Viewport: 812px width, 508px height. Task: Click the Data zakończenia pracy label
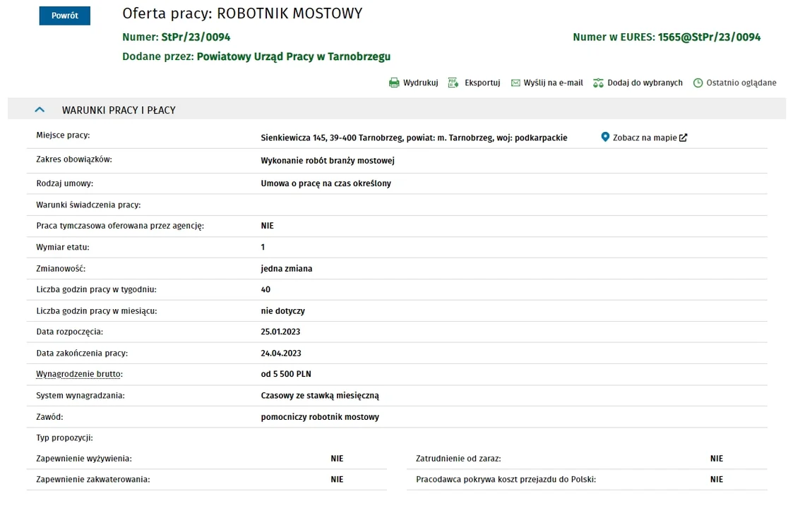[82, 353]
